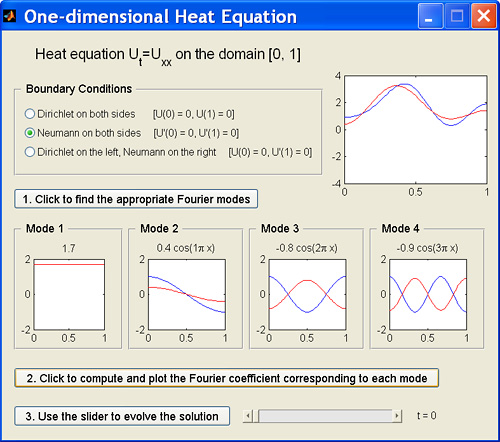500x442 pixels.
Task: Click the main solution plot
Action: [x=416, y=129]
